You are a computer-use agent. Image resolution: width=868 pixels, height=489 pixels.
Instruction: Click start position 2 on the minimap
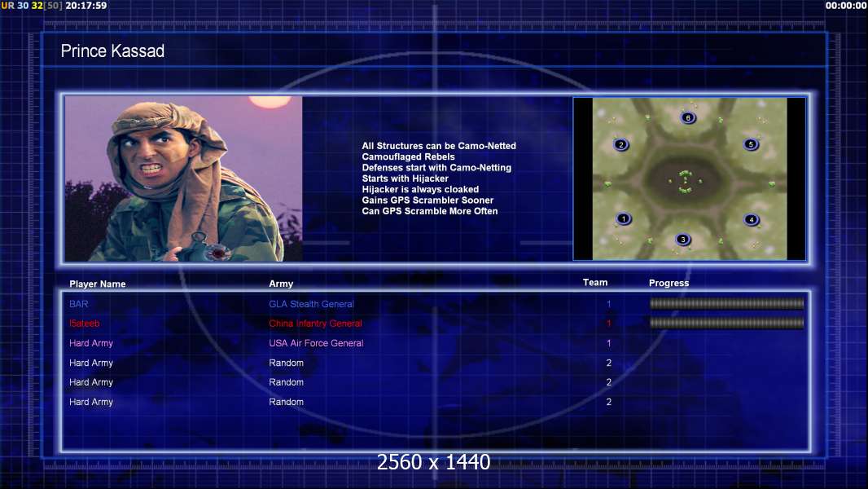(x=621, y=144)
